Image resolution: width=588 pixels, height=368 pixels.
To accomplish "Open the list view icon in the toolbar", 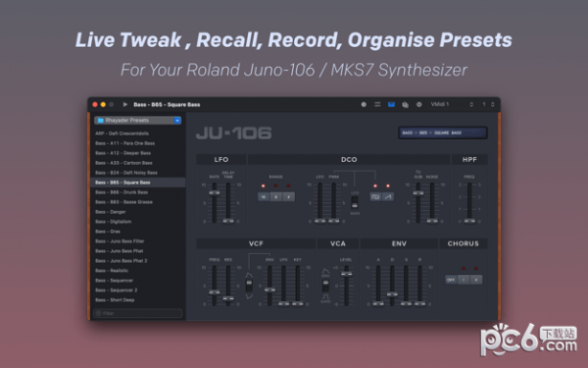I will (x=377, y=104).
